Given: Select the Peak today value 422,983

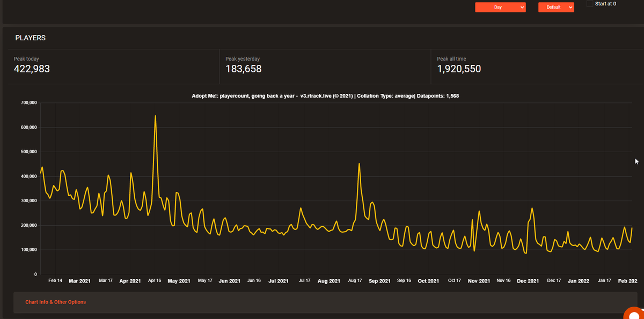Looking at the screenshot, I should click(32, 69).
